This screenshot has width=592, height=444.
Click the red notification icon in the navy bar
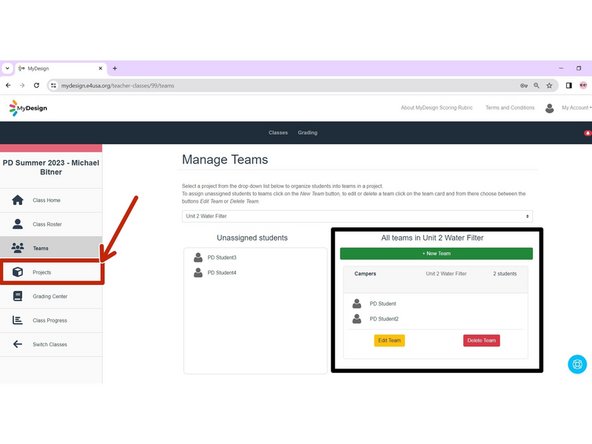(x=587, y=133)
